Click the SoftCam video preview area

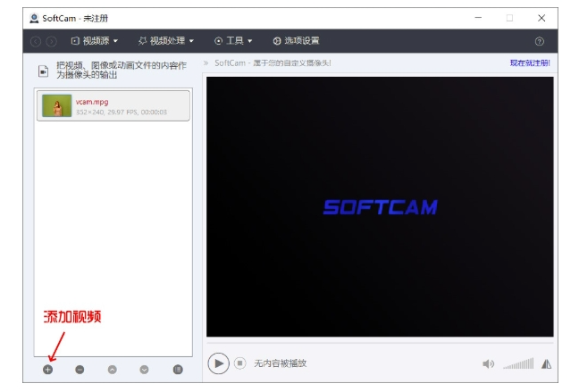pos(380,206)
